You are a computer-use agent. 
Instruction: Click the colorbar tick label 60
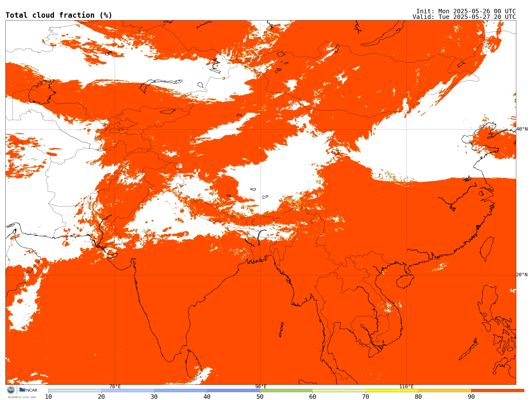313,397
